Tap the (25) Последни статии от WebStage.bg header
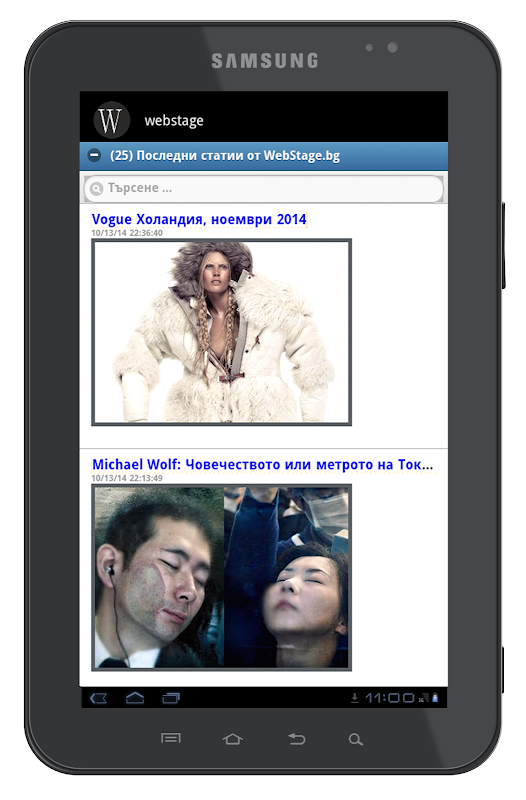 263,156
